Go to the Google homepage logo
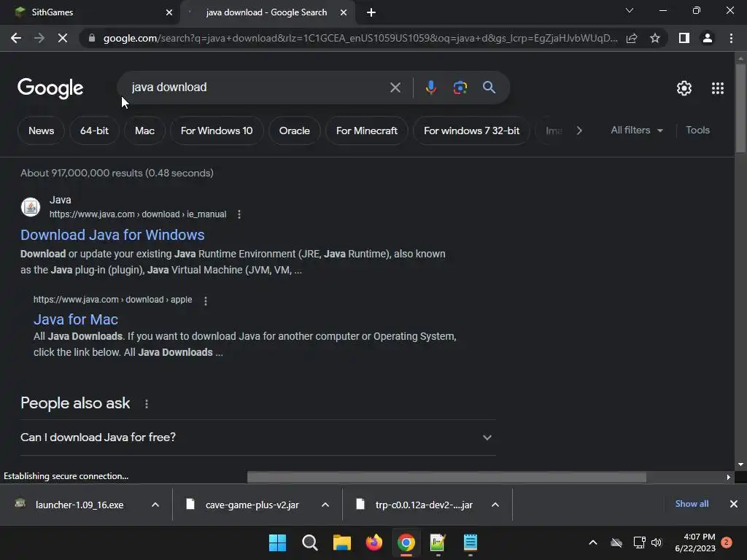This screenshot has width=747, height=560. point(50,88)
